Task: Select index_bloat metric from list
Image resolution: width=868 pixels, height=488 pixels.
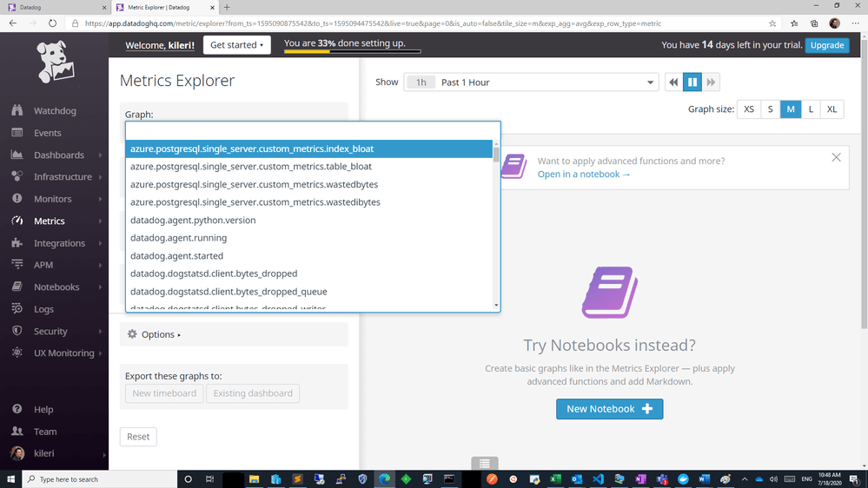Action: 308,148
